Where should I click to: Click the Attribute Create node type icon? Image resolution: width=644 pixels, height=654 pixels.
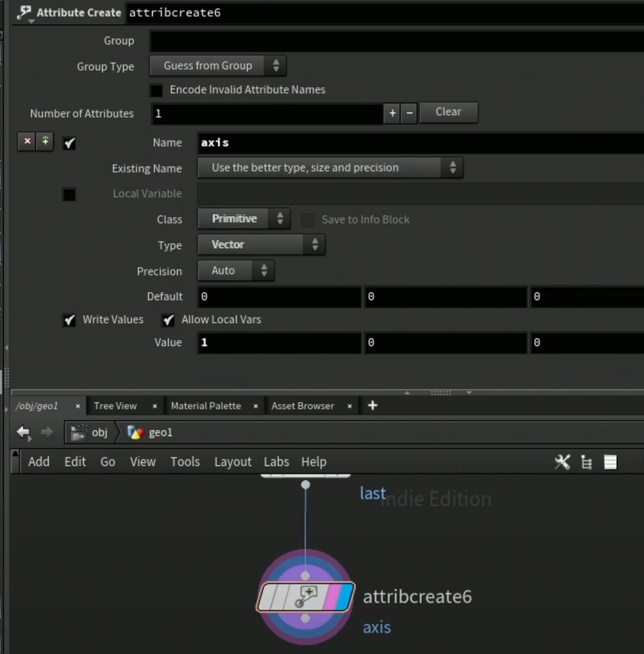[24, 13]
